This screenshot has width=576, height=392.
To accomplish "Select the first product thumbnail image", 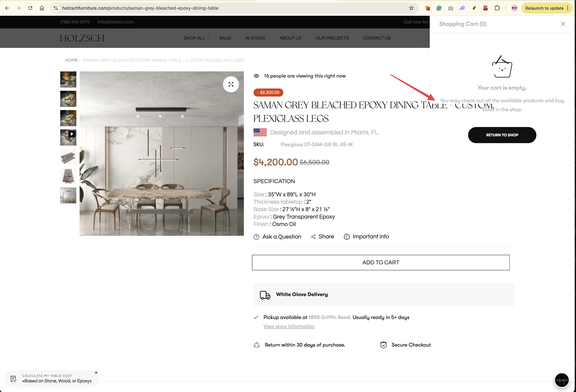I will pyautogui.click(x=68, y=79).
